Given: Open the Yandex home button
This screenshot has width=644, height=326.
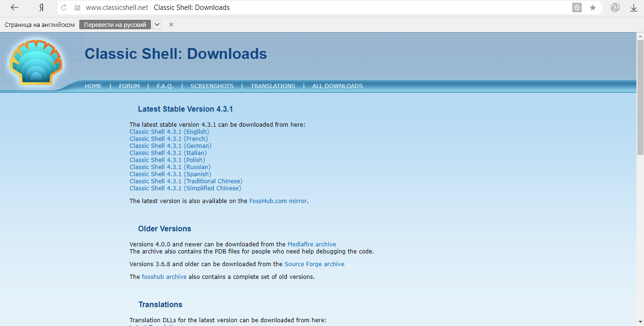Looking at the screenshot, I should [x=42, y=8].
